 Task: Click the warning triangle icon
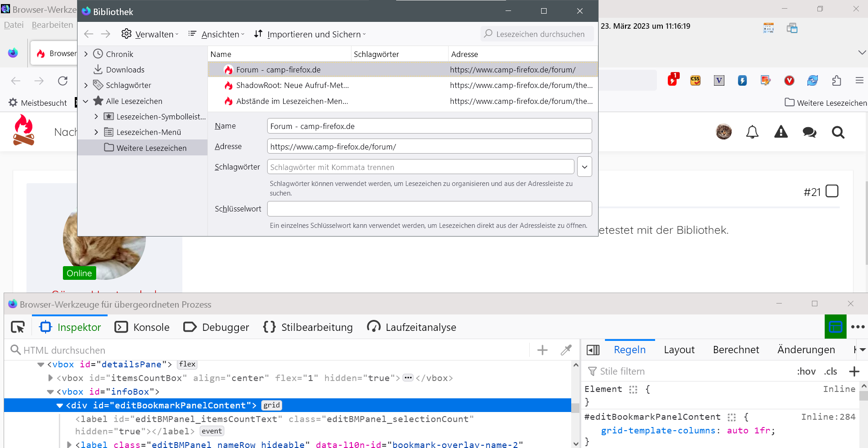[x=780, y=132]
